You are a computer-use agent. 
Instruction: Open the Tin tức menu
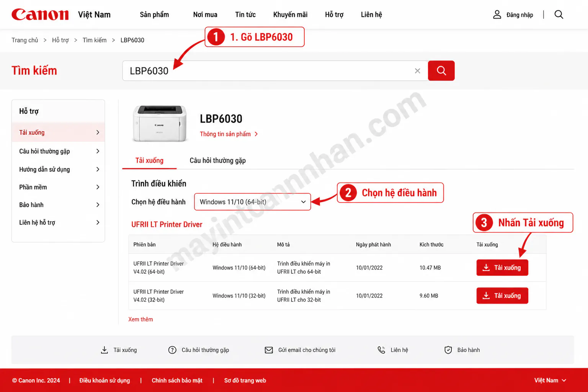(x=245, y=15)
